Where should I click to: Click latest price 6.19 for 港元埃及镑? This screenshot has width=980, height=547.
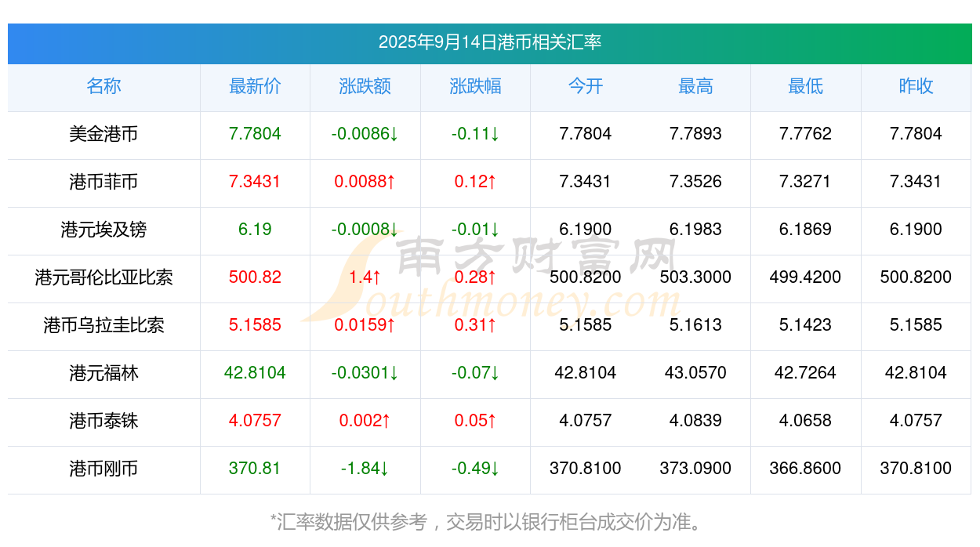[255, 230]
